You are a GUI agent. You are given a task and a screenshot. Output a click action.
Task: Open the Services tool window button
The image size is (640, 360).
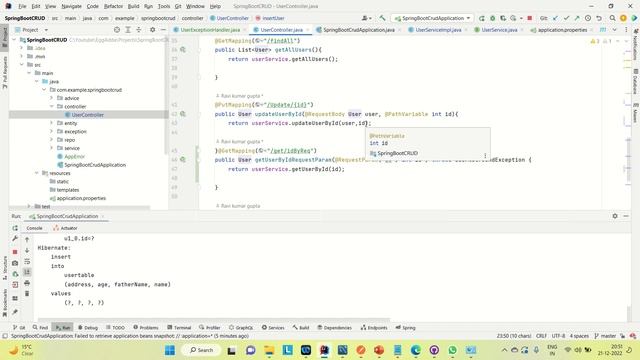point(273,327)
